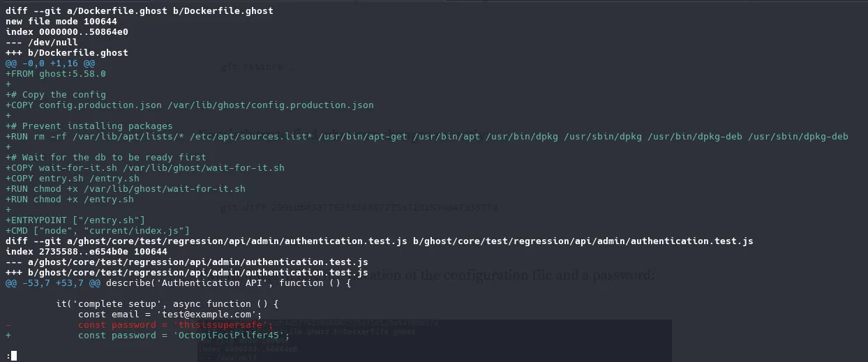The width and height of the screenshot is (868, 362).
Task: Click the '+FROM ghost:5.58.0' line
Action: pos(56,74)
